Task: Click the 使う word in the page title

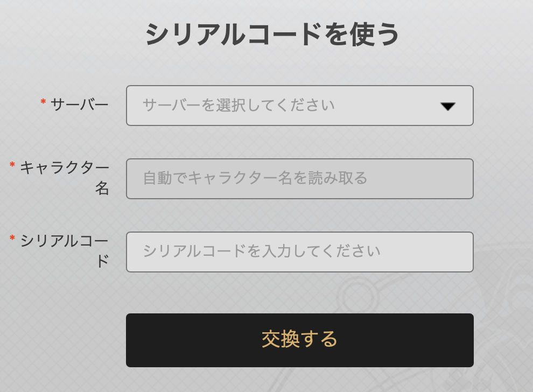Action: 375,34
